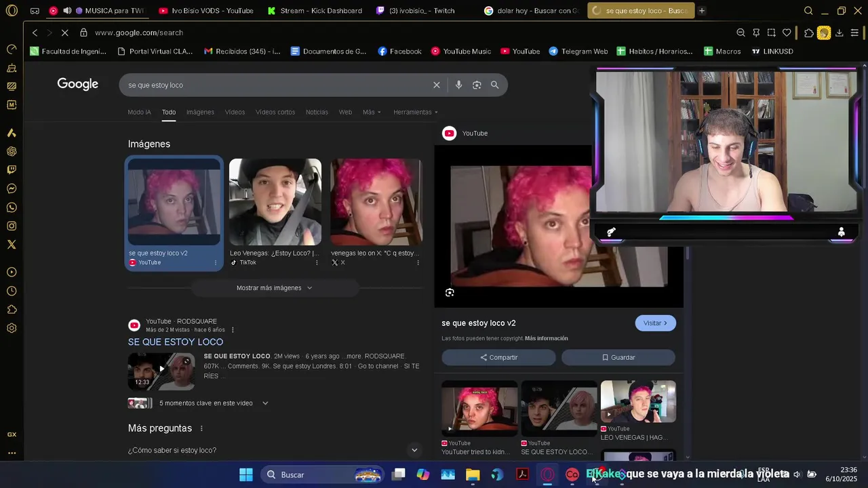This screenshot has width=868, height=488.
Task: Take a snapshot with capture icon
Action: [771, 33]
